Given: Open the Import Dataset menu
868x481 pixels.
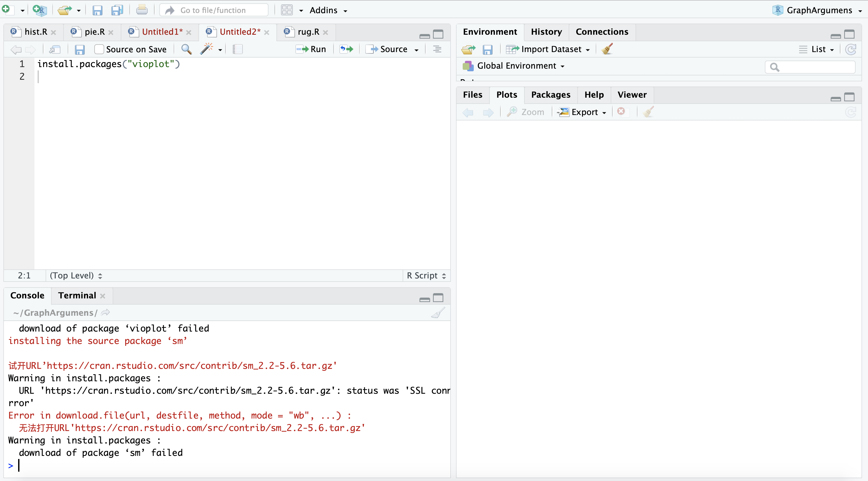Looking at the screenshot, I should point(548,49).
